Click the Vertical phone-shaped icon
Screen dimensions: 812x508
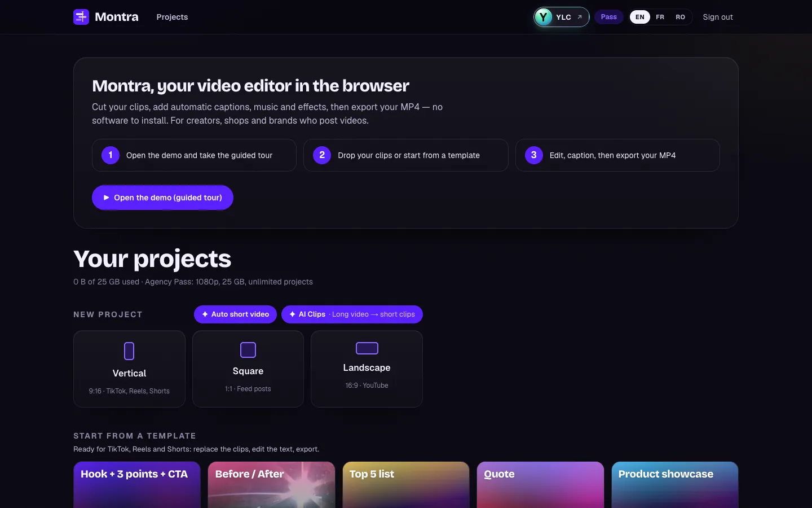point(129,351)
